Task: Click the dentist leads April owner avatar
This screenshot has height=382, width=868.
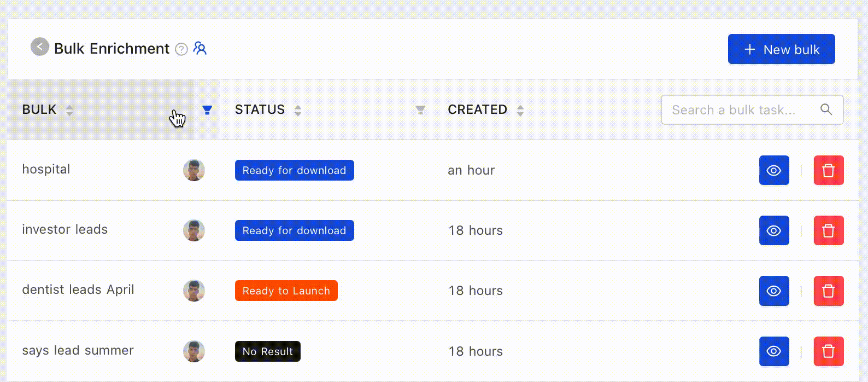Action: point(194,291)
